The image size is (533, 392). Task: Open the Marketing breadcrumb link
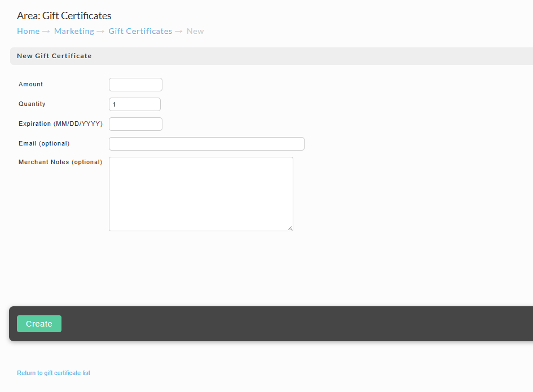coord(74,31)
